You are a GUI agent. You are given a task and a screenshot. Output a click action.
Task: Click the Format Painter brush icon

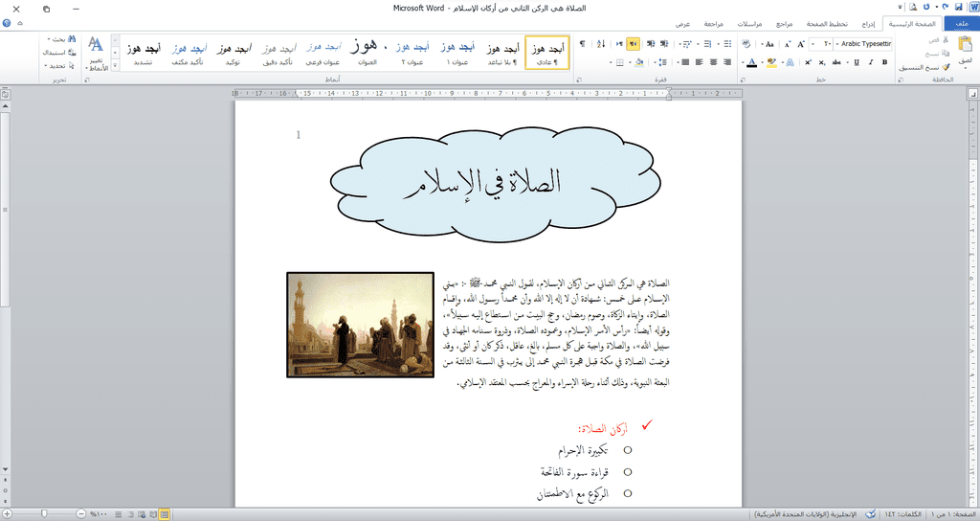[x=947, y=67]
